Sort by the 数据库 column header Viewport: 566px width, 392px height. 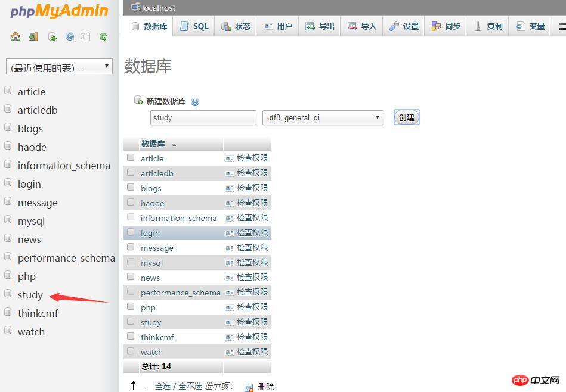[x=153, y=144]
